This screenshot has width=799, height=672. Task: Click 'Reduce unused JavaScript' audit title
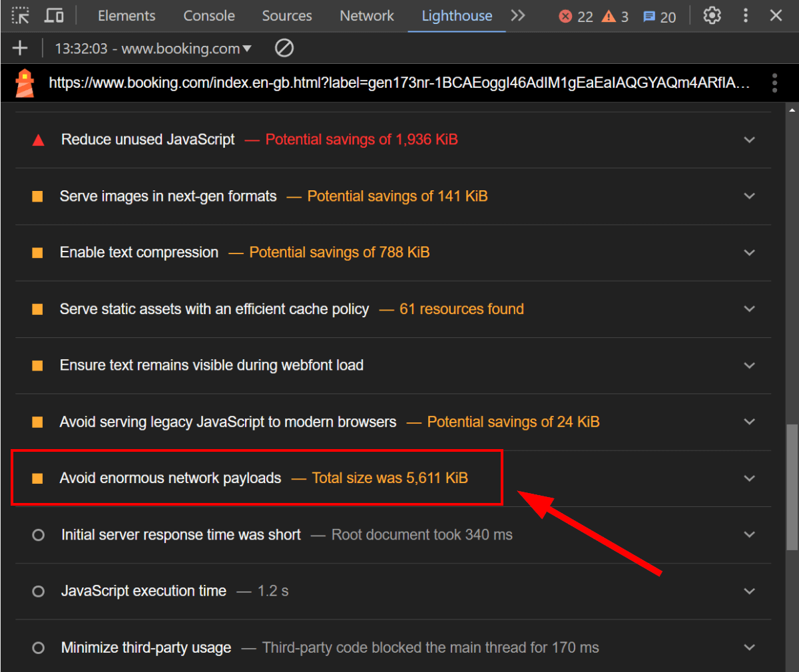pyautogui.click(x=148, y=140)
